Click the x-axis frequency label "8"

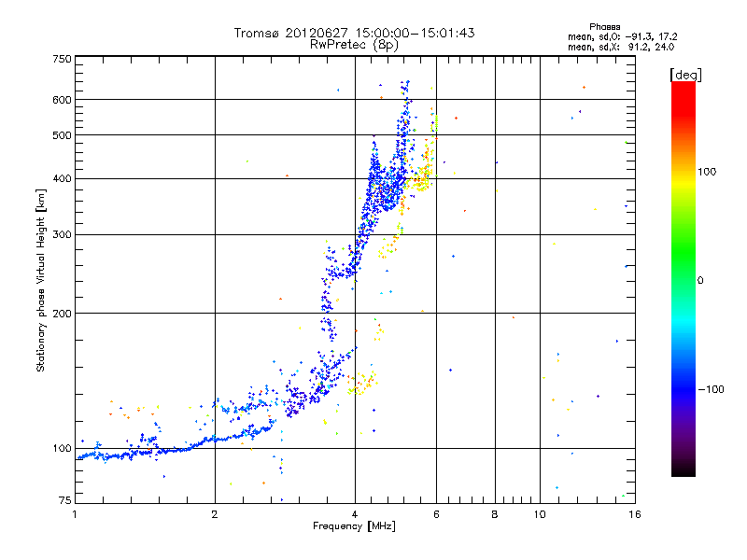(x=495, y=514)
